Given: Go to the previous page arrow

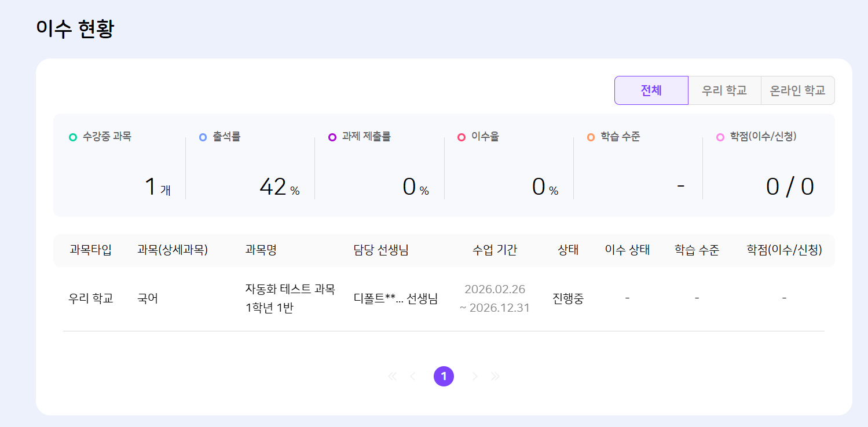Looking at the screenshot, I should (413, 377).
